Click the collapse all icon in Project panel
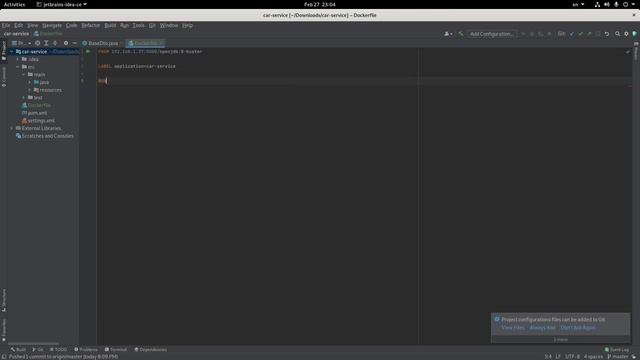Screen dimensions: 640x360 click(x=55, y=43)
